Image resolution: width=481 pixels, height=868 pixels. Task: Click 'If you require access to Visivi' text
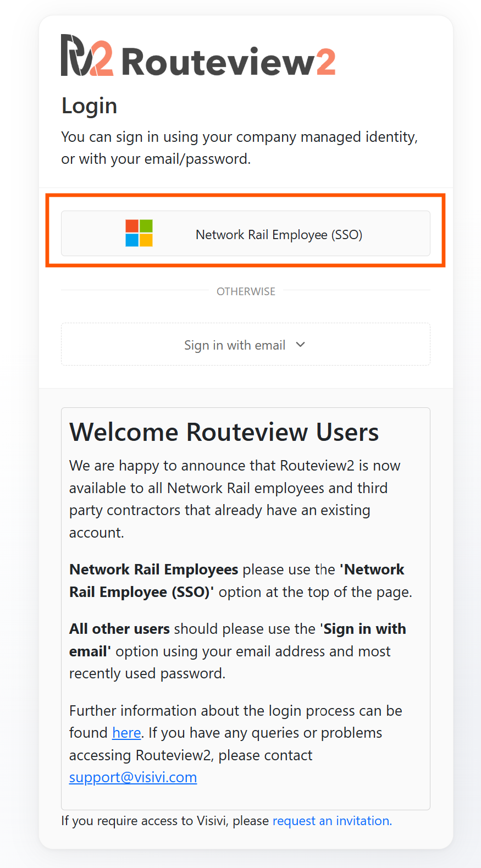pos(165,821)
